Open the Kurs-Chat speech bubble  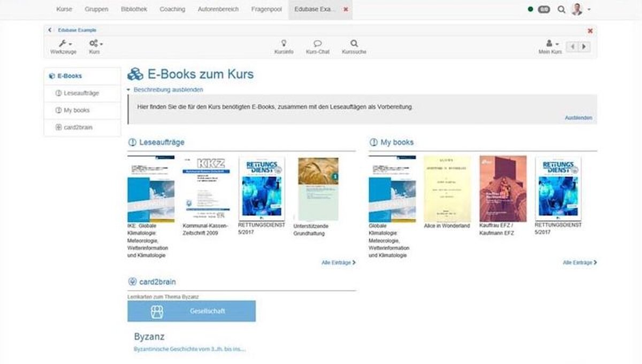(317, 44)
